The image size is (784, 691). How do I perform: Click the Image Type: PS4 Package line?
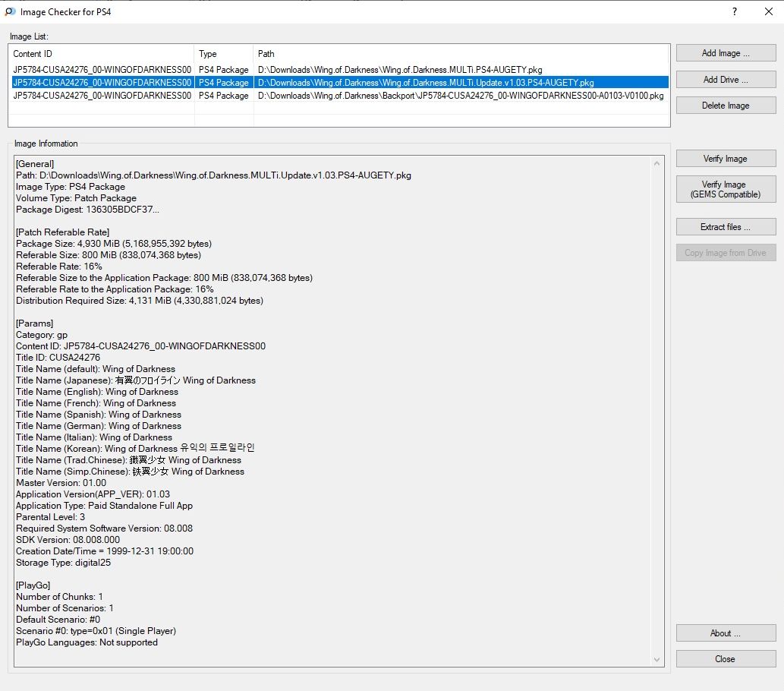pyautogui.click(x=71, y=187)
